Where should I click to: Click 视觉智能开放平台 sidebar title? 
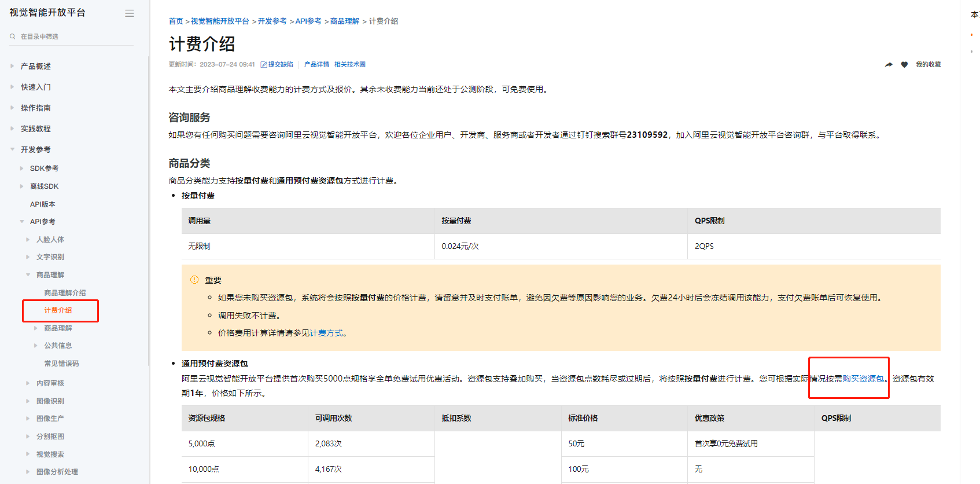click(x=47, y=13)
